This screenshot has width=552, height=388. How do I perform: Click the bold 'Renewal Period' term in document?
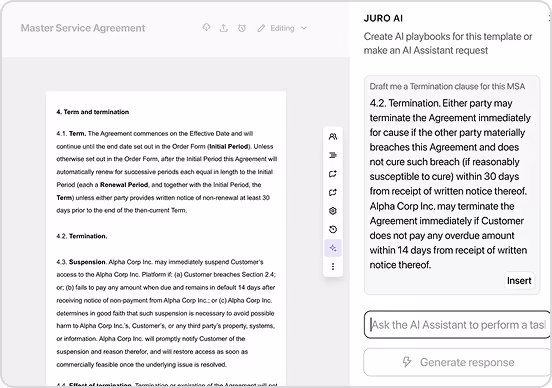pos(124,185)
